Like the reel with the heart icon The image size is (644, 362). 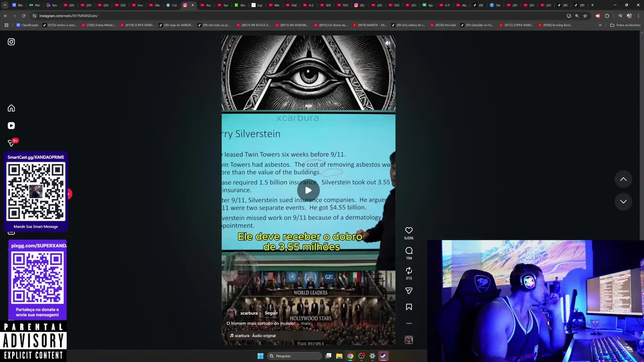409,230
